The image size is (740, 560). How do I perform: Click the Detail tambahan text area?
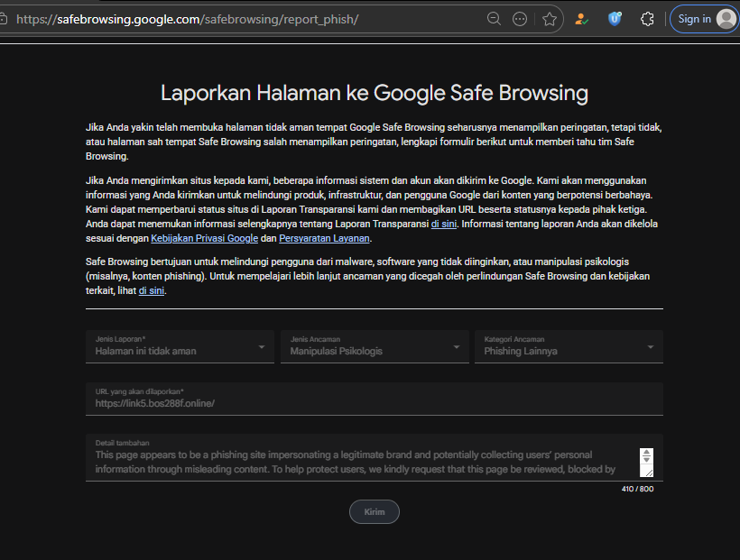375,457
